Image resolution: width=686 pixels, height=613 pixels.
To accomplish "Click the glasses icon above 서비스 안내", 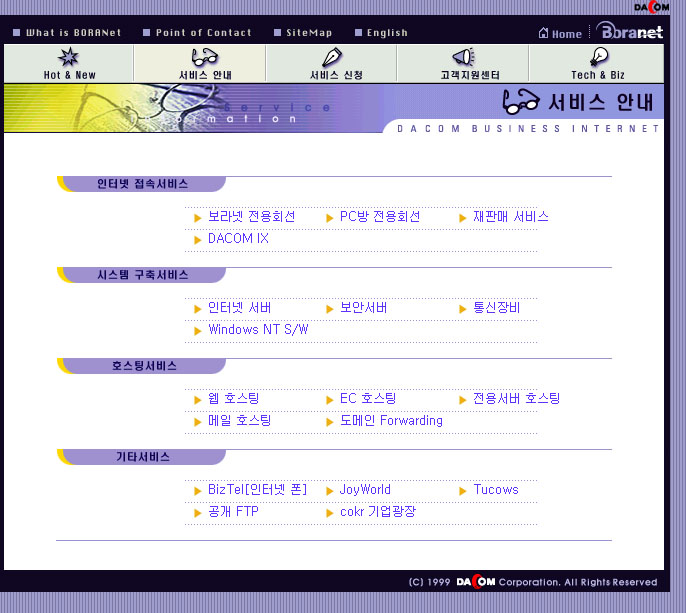I will coord(204,57).
